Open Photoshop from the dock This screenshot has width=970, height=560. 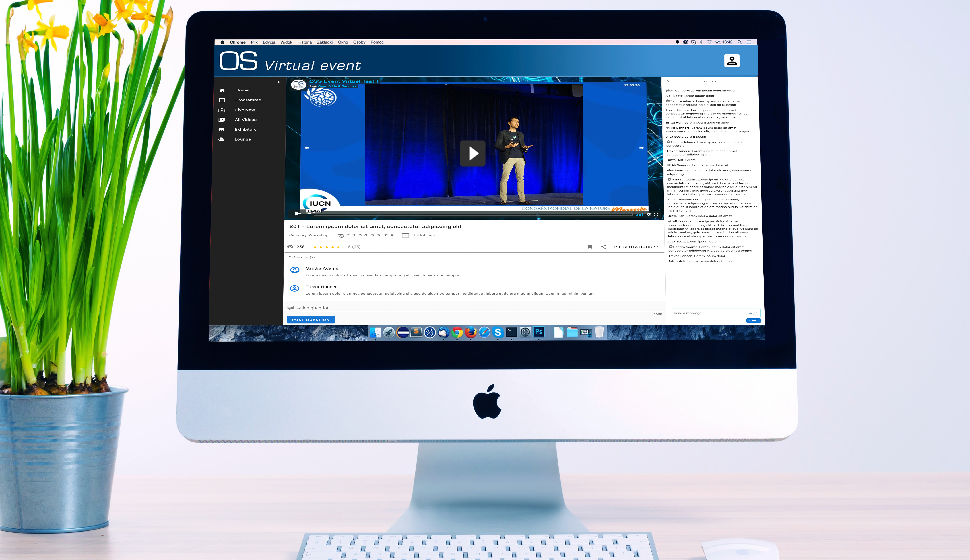click(539, 332)
